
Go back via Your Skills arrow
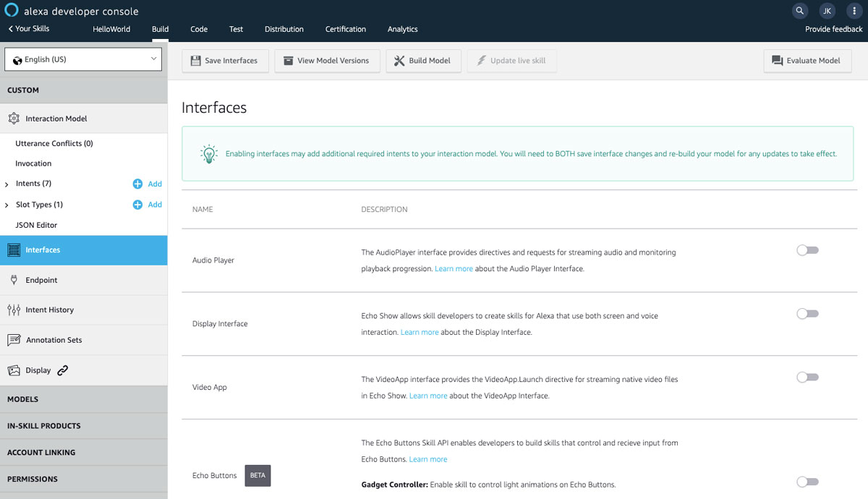29,29
